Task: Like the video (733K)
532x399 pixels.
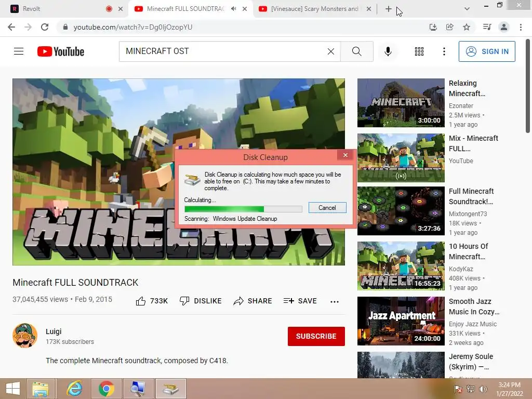Action: coord(152,301)
